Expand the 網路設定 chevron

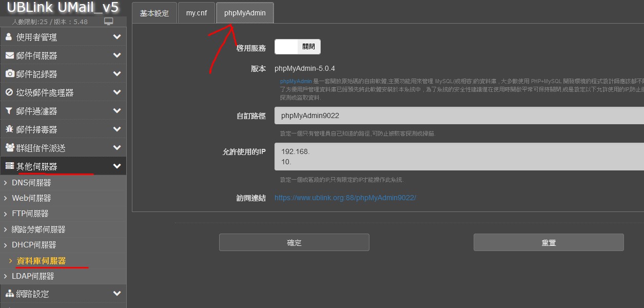[117, 294]
